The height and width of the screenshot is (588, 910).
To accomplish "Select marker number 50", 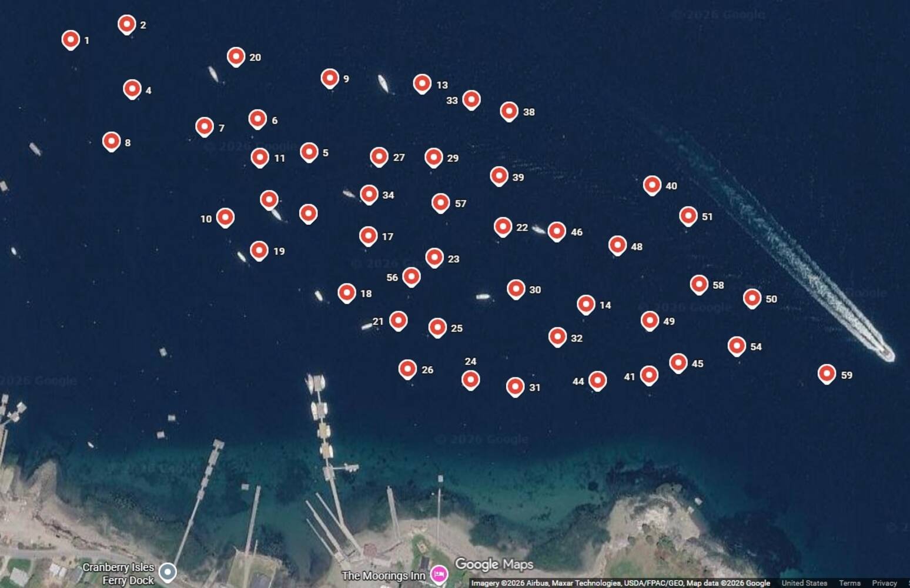I will pyautogui.click(x=752, y=299).
